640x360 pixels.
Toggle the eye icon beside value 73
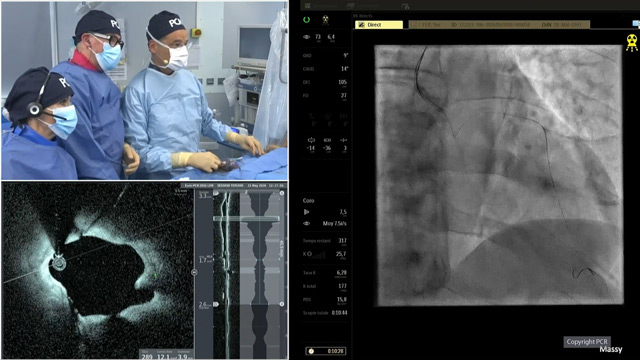pos(307,37)
